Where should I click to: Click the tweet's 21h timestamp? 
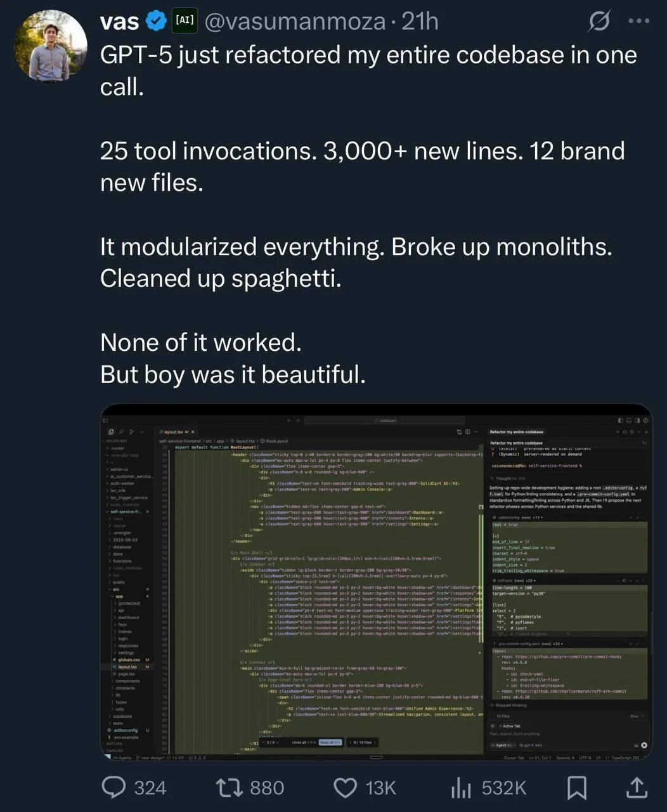point(420,22)
